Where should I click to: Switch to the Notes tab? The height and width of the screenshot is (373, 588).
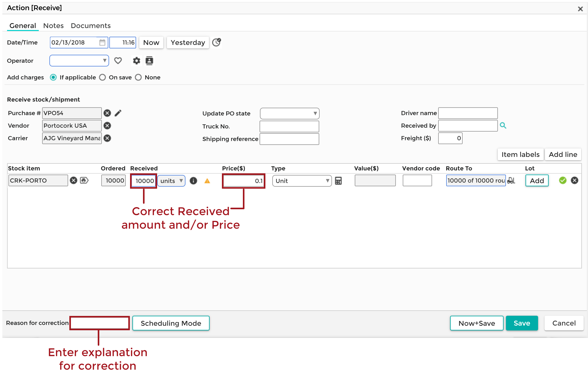(53, 26)
